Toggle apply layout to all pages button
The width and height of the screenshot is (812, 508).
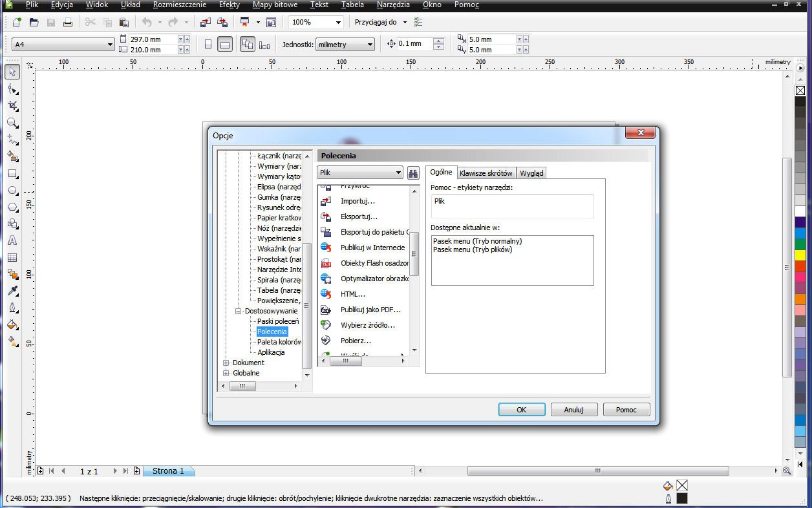pos(247,45)
